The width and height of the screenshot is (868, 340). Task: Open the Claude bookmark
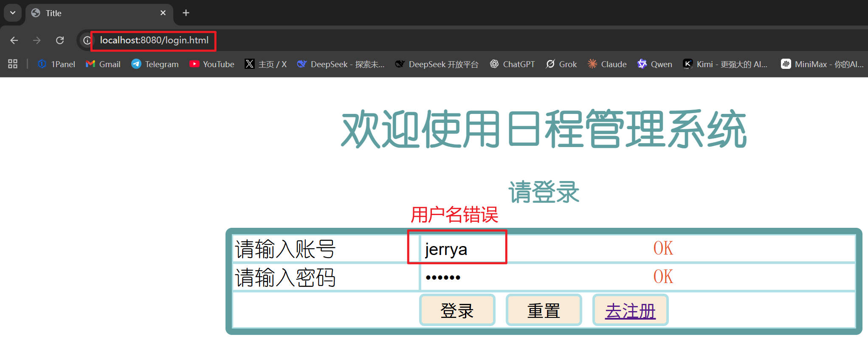[x=607, y=64]
